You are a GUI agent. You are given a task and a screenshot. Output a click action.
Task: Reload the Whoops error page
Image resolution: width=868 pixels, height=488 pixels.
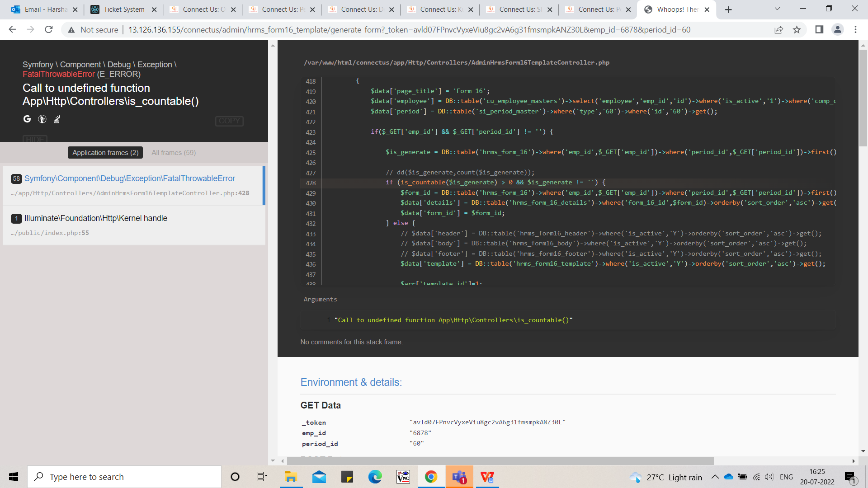(x=49, y=29)
